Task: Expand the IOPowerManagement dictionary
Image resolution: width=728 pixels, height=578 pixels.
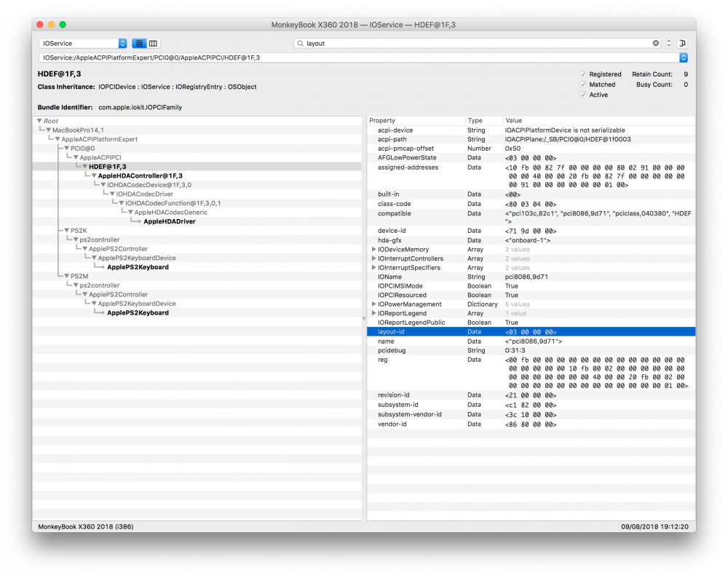Action: 373,304
